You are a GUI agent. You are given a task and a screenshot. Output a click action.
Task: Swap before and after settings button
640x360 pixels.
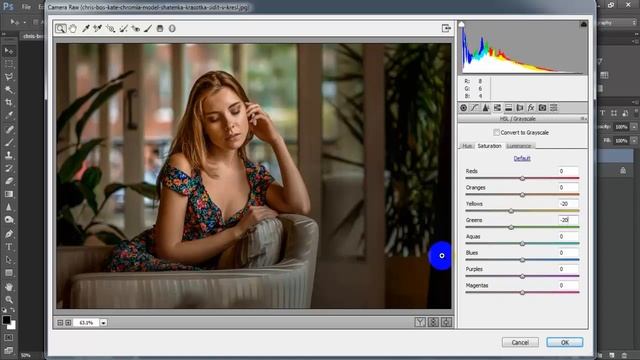pos(433,322)
